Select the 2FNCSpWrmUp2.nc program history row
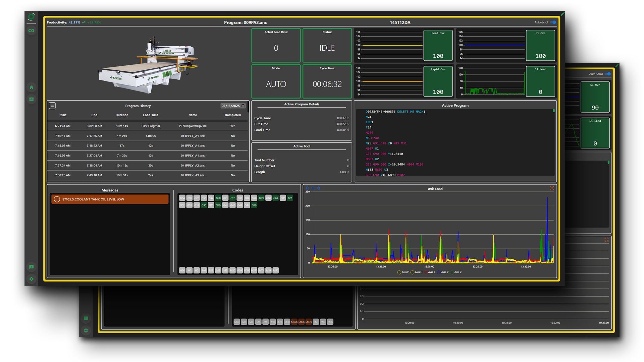This screenshot has width=644, height=362. [148, 126]
